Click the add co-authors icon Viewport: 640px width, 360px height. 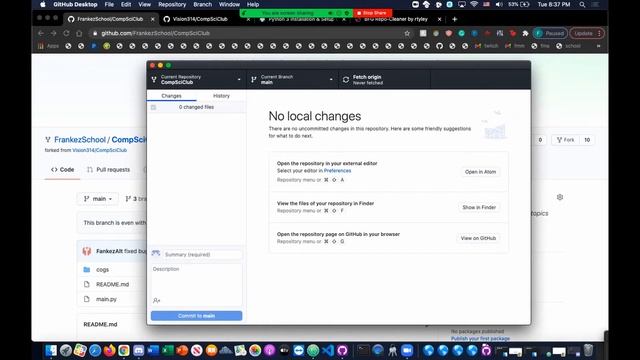tap(156, 300)
